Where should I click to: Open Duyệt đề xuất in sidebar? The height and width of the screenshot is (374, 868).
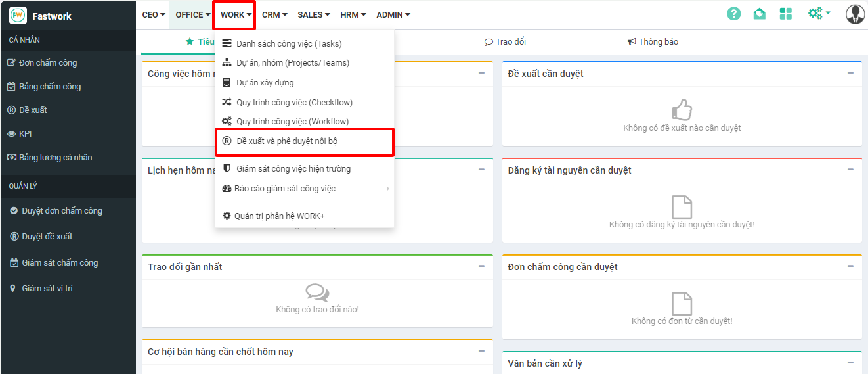[47, 237]
